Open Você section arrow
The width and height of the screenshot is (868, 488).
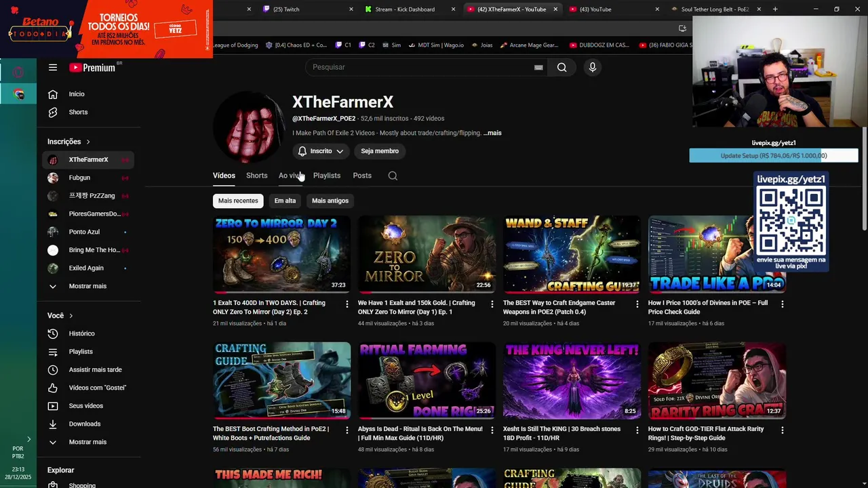[x=71, y=316]
